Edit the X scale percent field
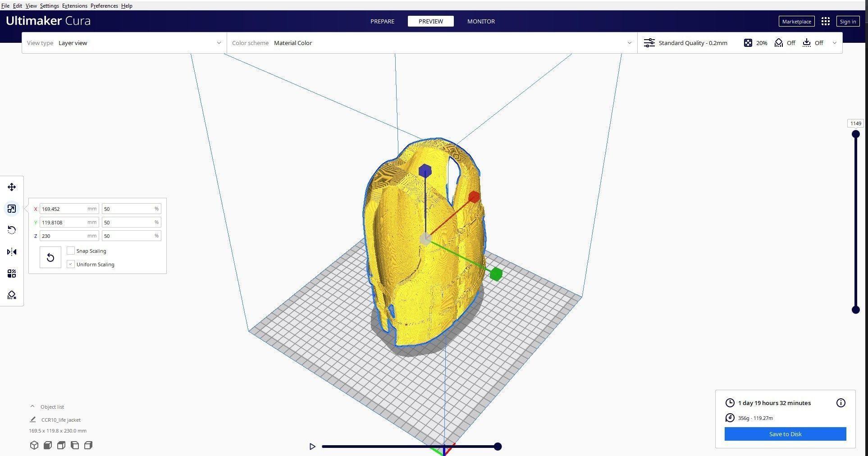The height and width of the screenshot is (456, 868). point(131,209)
